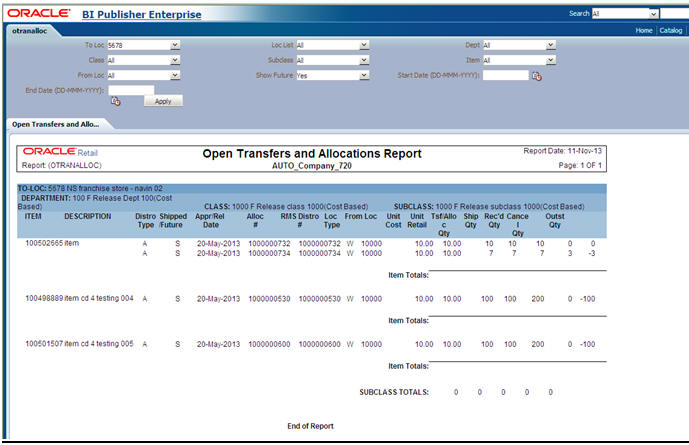Open the Class dropdown
The height and width of the screenshot is (445, 689).
(x=175, y=60)
